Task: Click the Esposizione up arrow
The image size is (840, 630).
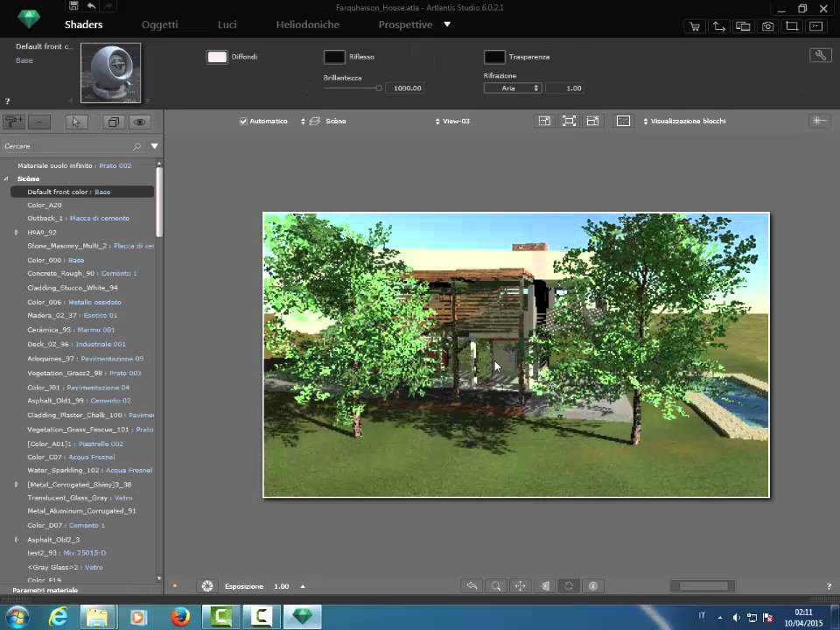Action: click(x=303, y=586)
